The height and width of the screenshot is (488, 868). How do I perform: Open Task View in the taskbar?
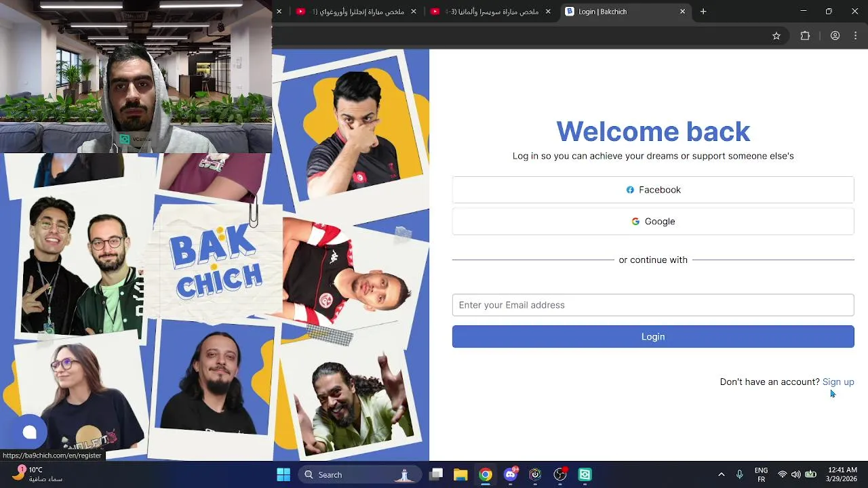point(436,474)
